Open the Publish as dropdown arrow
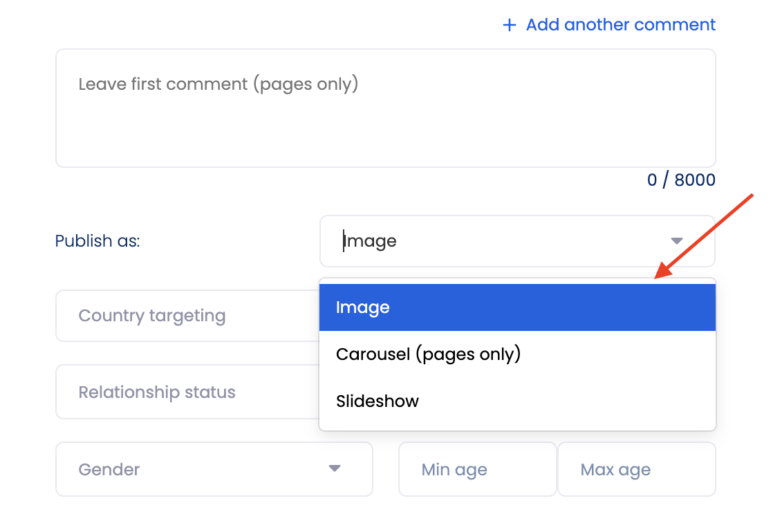Screen dimensions: 773x532 coord(676,241)
